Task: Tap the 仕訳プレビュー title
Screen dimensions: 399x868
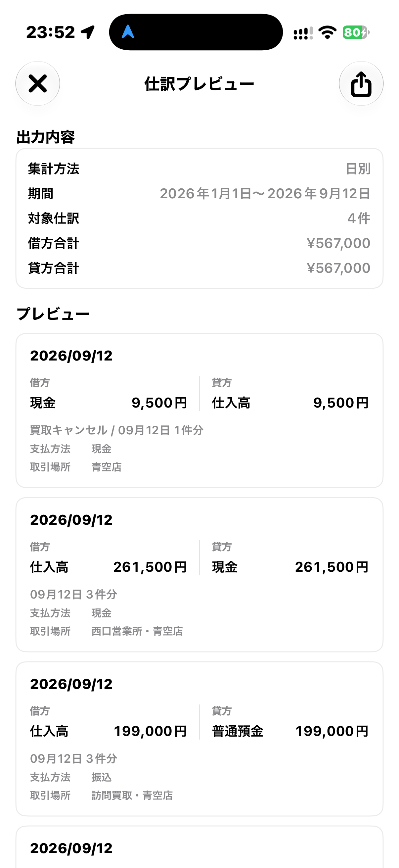Action: 199,84
